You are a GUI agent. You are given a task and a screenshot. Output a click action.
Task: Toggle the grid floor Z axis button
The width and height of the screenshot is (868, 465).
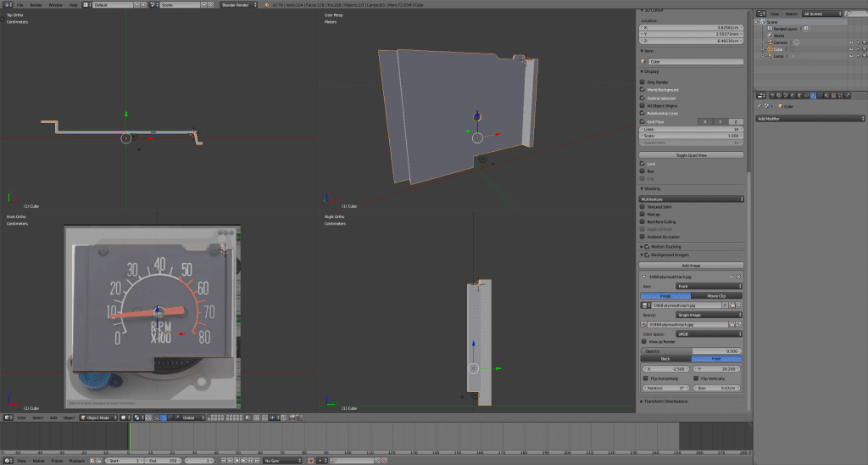click(x=736, y=121)
